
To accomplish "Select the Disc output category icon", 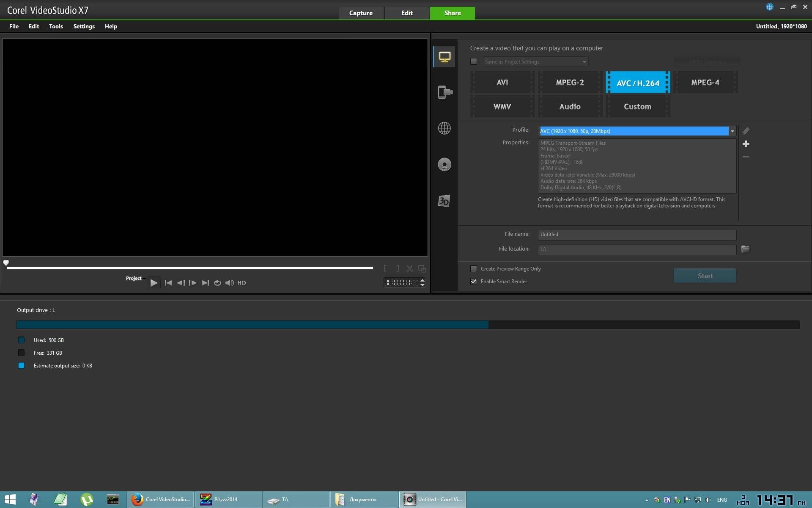I will coord(444,164).
